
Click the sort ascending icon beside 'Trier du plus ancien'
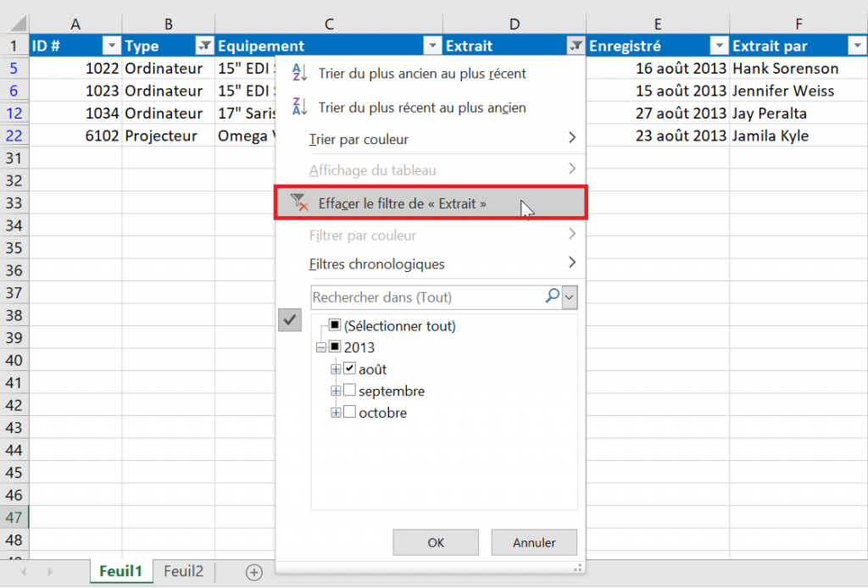[x=298, y=74]
